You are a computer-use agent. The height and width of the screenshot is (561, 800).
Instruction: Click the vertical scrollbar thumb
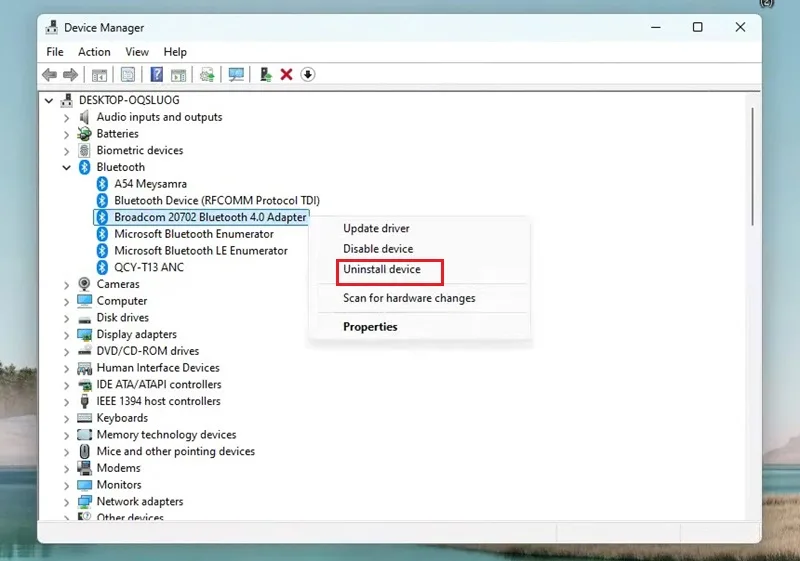[x=753, y=166]
